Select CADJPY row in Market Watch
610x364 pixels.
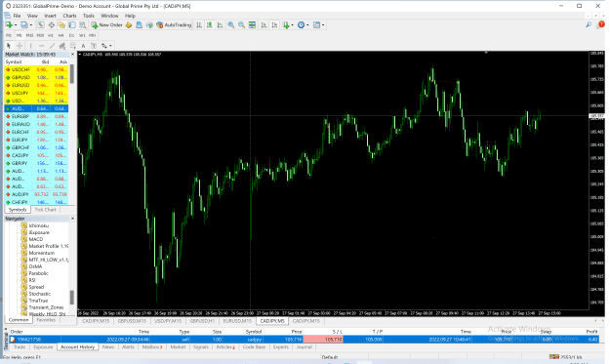(x=36, y=155)
